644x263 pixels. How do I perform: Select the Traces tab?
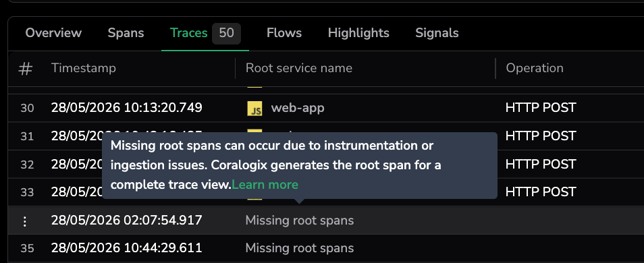(189, 33)
